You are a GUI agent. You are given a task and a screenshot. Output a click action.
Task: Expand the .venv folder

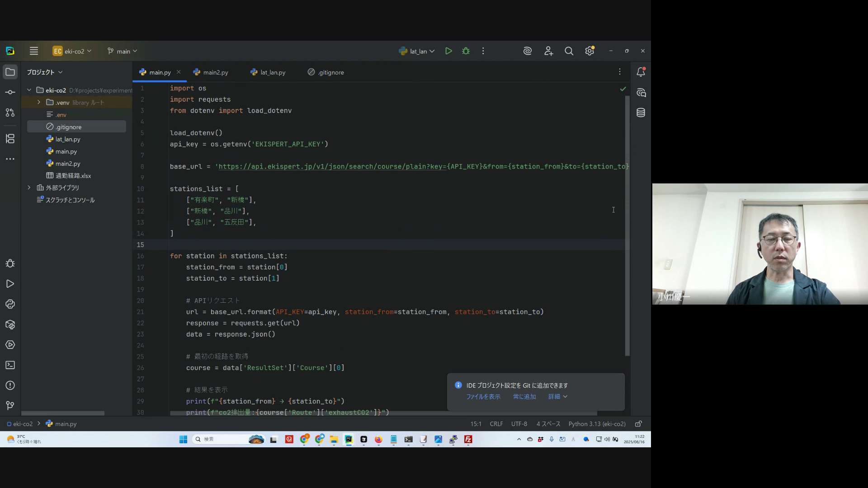tap(39, 103)
